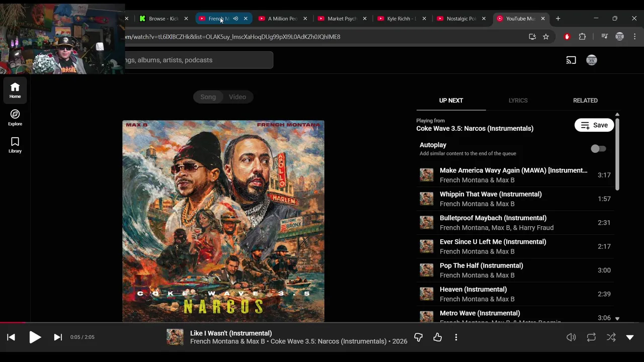
Task: Switch to the Kyle Richh browser tab
Action: click(x=401, y=19)
